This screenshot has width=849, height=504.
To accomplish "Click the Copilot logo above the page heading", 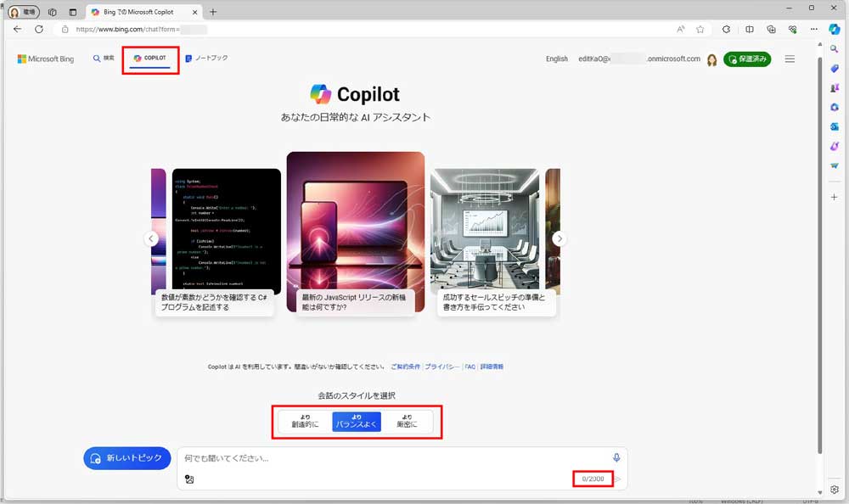I will pos(320,93).
